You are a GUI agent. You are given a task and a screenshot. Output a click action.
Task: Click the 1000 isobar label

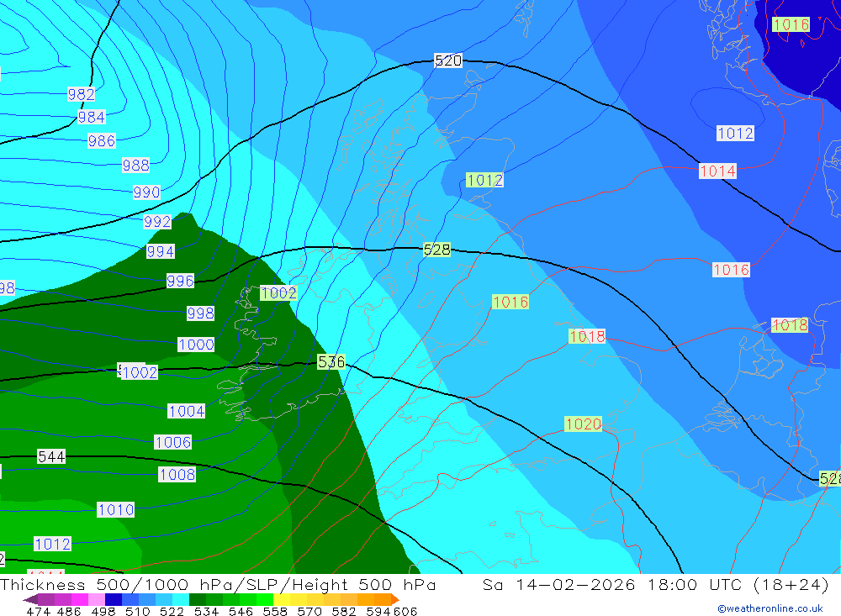196,345
